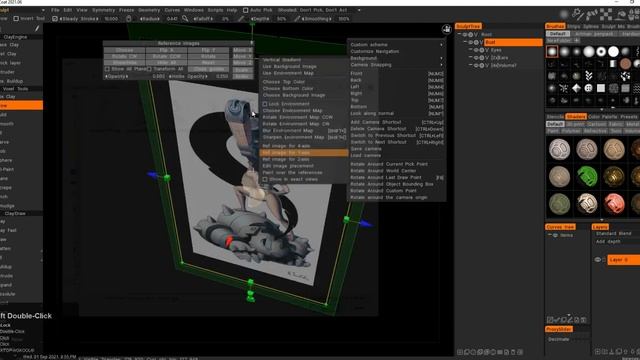The height and width of the screenshot is (360, 640).
Task: Select the first soft round brush alpha
Action: 552,51
